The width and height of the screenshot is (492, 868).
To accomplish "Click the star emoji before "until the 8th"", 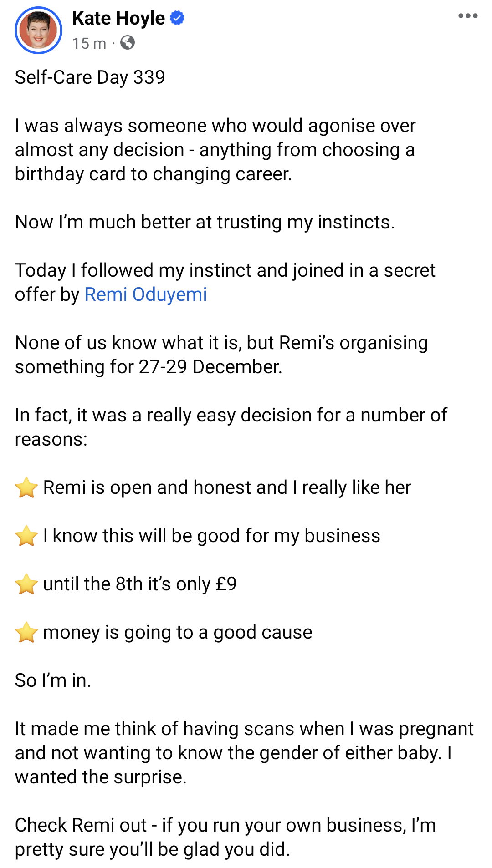I will 26,584.
